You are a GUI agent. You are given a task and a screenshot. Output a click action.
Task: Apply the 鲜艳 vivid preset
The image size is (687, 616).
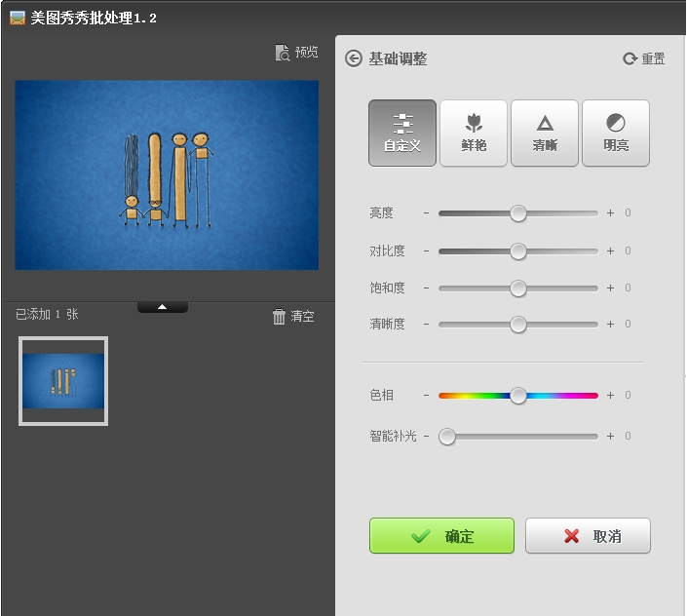[474, 133]
